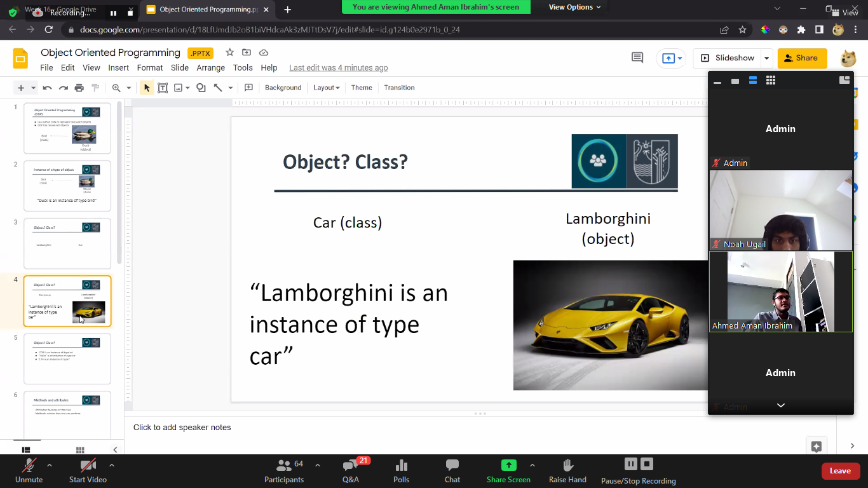The width and height of the screenshot is (868, 488).
Task: Reload the page in Chrome
Action: click(49, 30)
